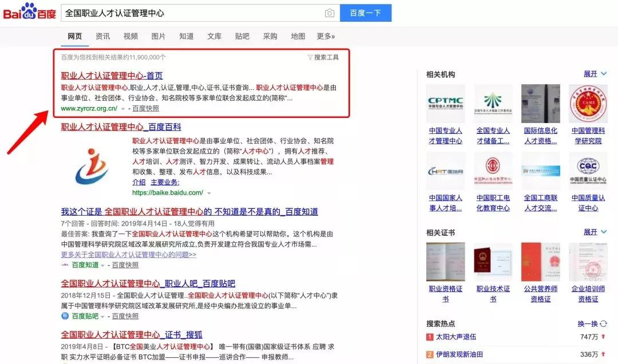The image size is (618, 364).
Task: Open hot topic 太阳大声退伍
Action: [x=456, y=337]
